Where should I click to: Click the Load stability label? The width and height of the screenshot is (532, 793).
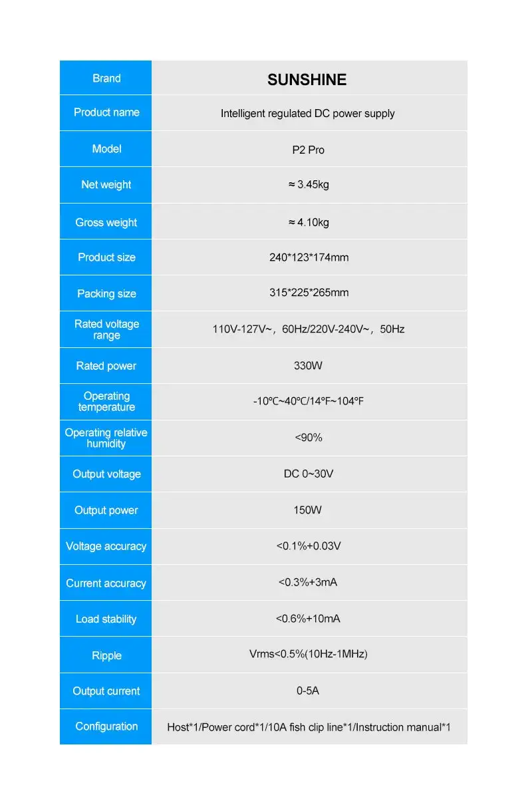106,619
